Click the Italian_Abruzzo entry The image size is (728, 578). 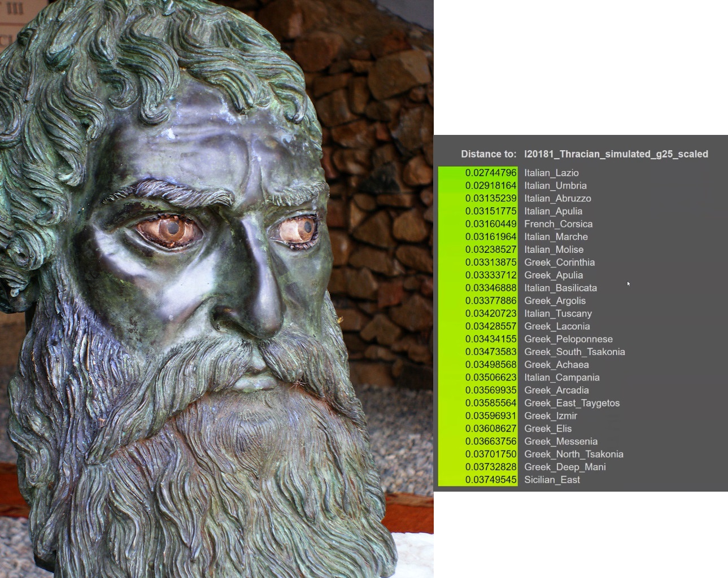click(x=557, y=198)
